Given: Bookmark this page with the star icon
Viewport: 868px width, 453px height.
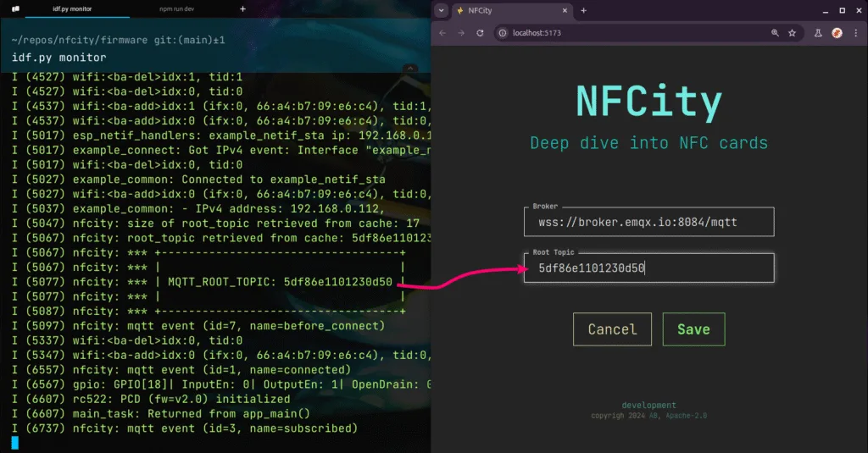Looking at the screenshot, I should [x=793, y=33].
